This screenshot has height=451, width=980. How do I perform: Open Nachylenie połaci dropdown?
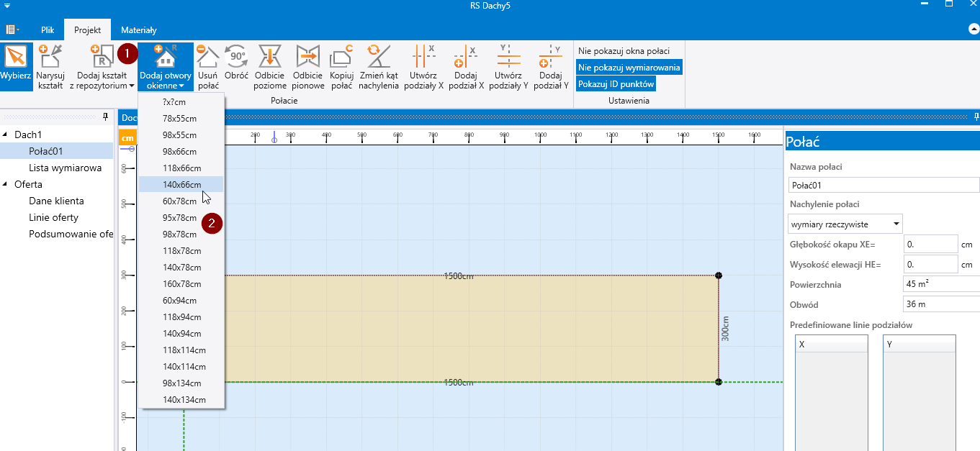tap(845, 224)
